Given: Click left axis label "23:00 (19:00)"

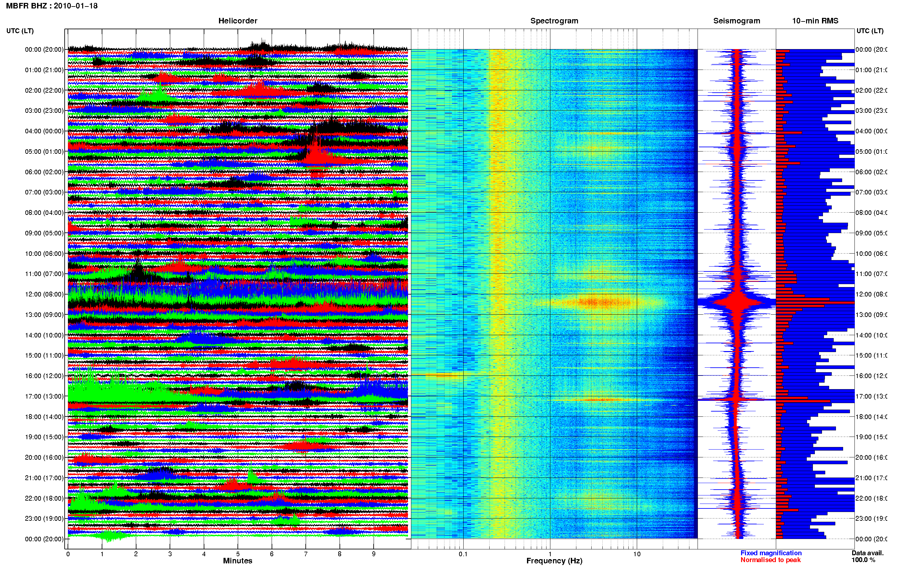Looking at the screenshot, I should point(44,519).
